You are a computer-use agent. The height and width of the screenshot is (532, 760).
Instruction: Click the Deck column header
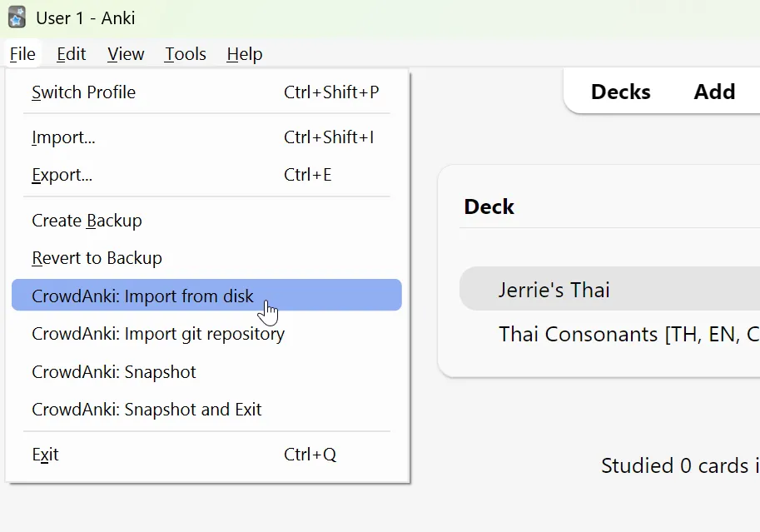click(489, 206)
